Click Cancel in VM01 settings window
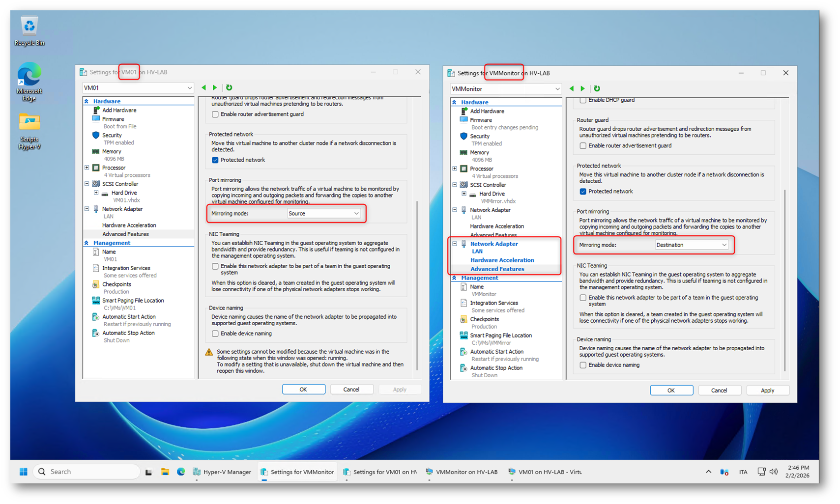 [x=351, y=389]
